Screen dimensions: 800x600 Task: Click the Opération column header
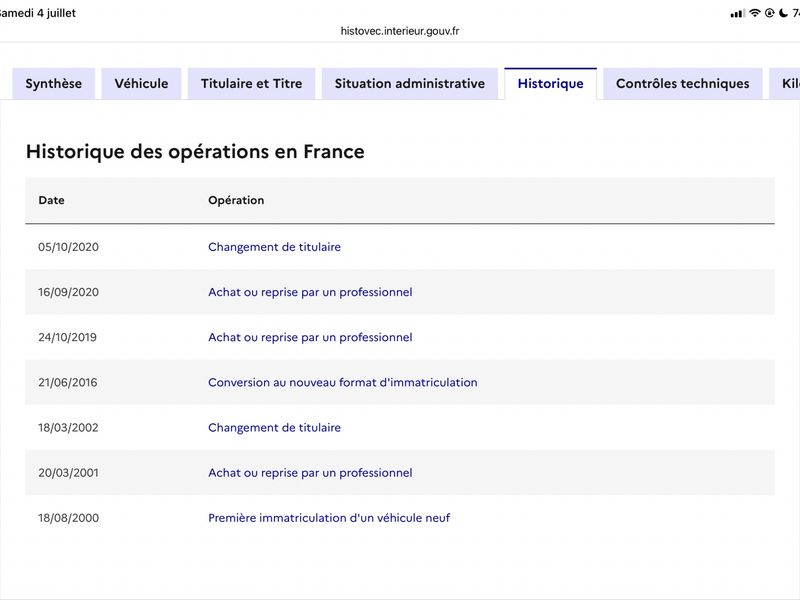pyautogui.click(x=236, y=200)
